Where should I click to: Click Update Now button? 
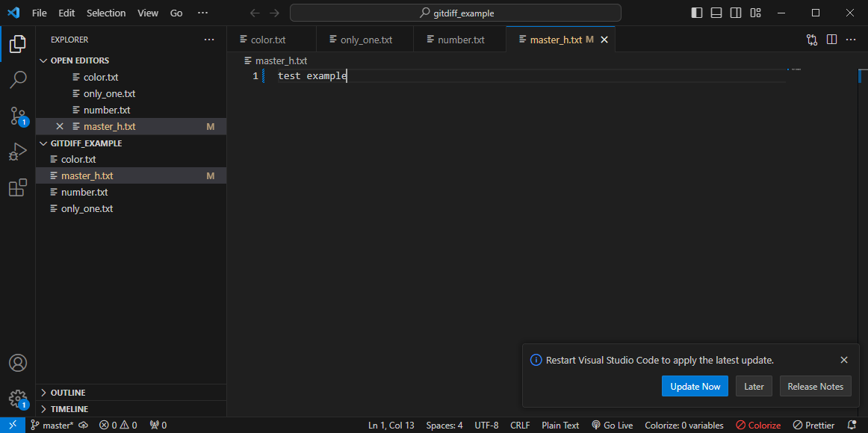coord(695,387)
